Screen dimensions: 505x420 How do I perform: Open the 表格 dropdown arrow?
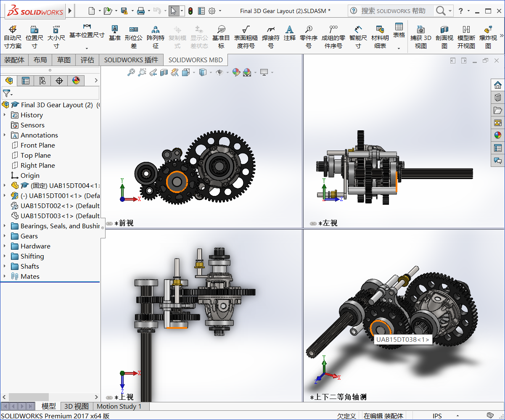coord(399,48)
